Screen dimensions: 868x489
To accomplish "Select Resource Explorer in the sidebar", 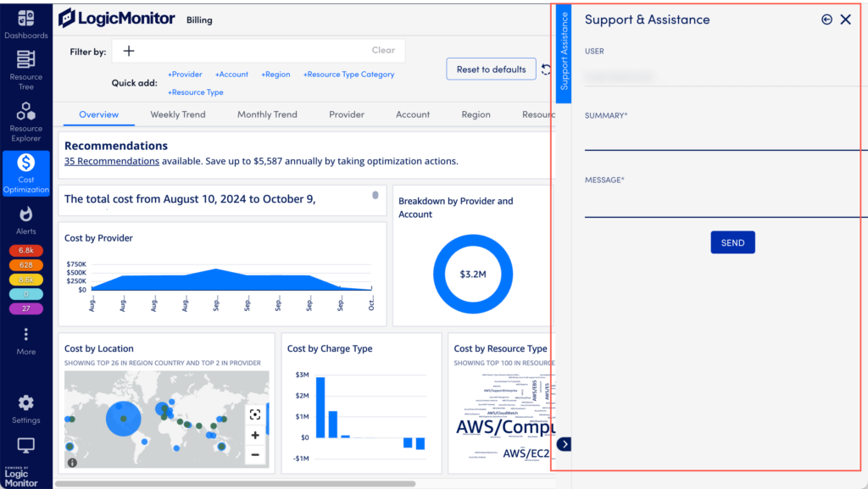I will tap(25, 116).
